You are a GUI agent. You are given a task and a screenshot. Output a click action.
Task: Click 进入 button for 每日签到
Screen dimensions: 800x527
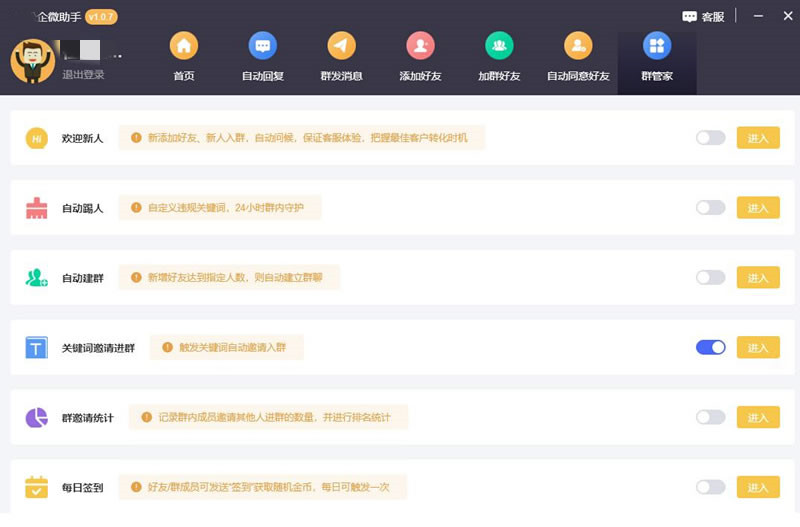tap(758, 487)
